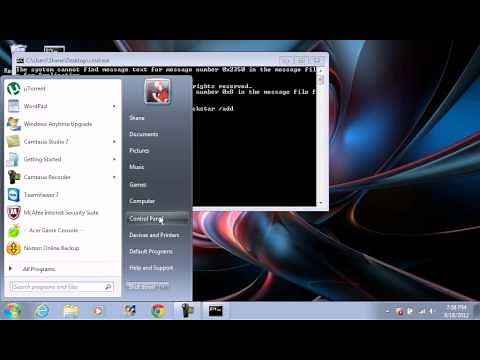Click the Start orb on taskbar
This screenshot has width=480, height=360.
13,311
